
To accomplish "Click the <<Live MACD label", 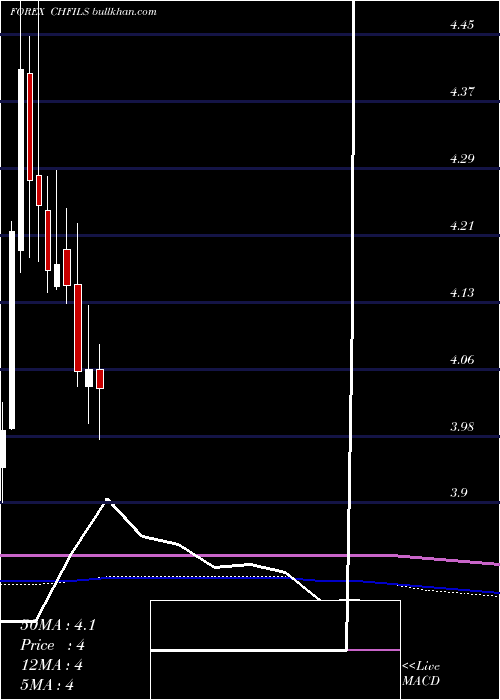I will click(x=421, y=674).
